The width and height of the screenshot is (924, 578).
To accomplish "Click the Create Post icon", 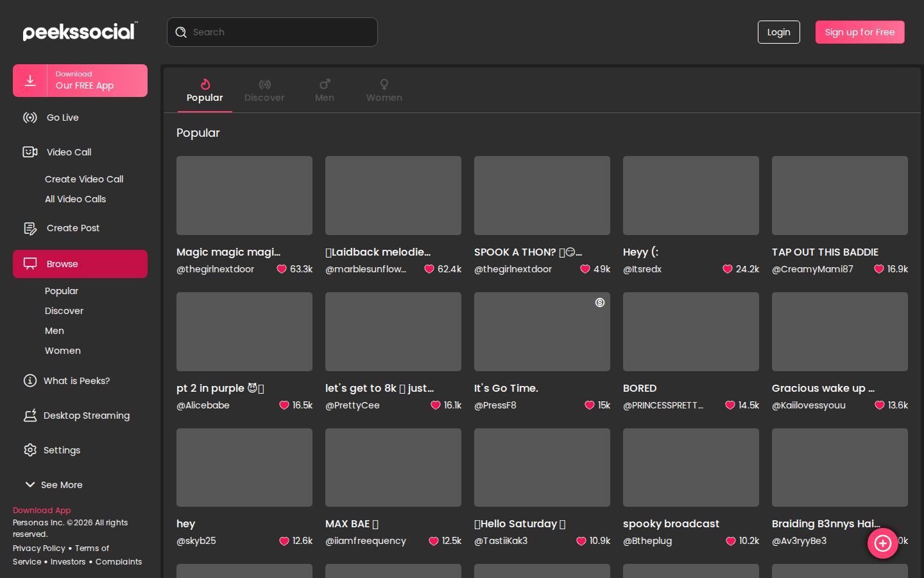I will (x=30, y=228).
